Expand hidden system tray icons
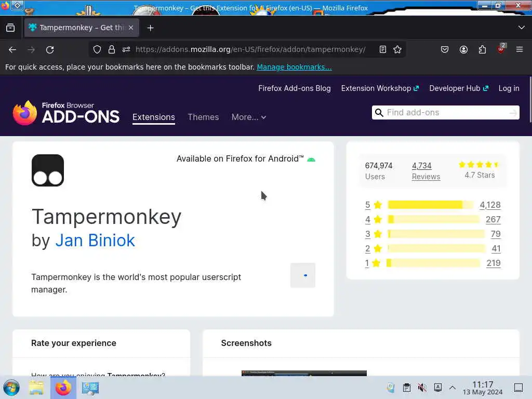The image size is (532, 399). coord(453,388)
